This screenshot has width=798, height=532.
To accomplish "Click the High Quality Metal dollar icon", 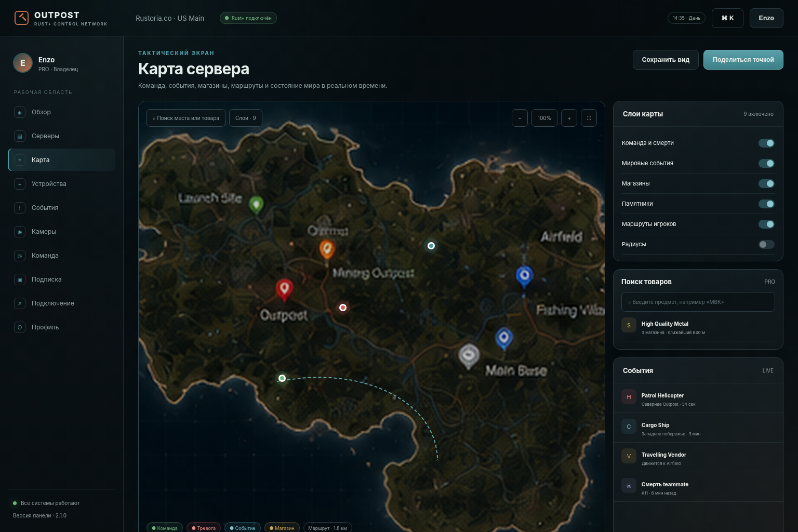I will (629, 325).
